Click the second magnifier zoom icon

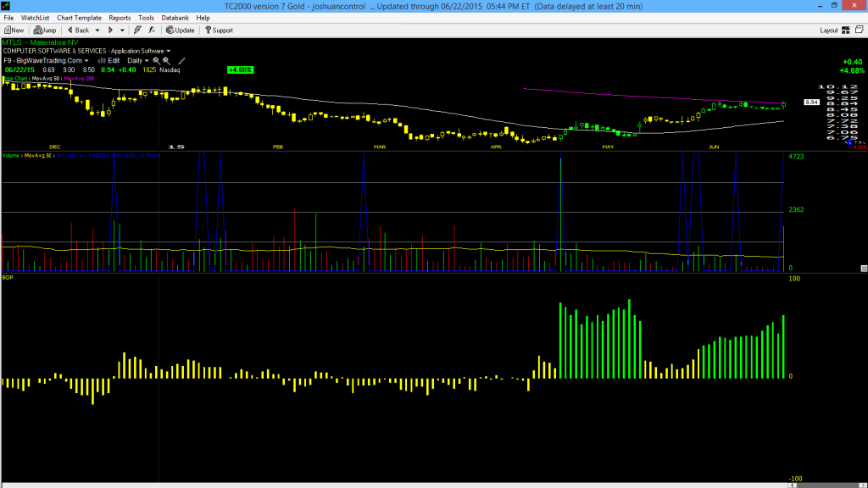[x=167, y=61]
